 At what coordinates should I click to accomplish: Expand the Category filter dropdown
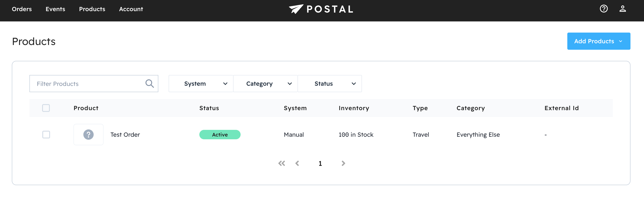[265, 84]
